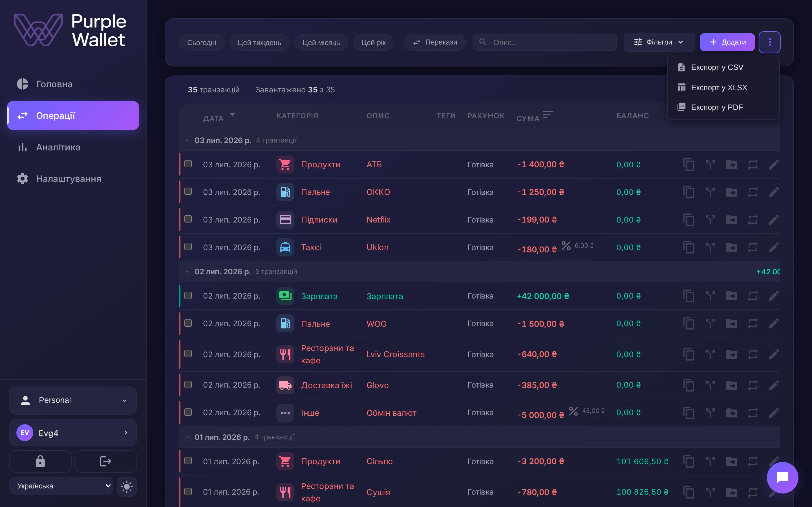Click the split icon on the Netflix row
812x507 pixels.
[710, 220]
